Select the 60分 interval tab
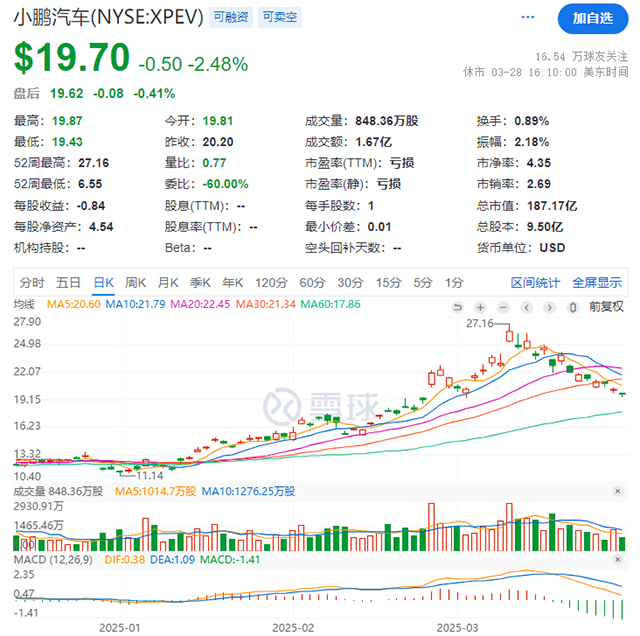 [312, 282]
